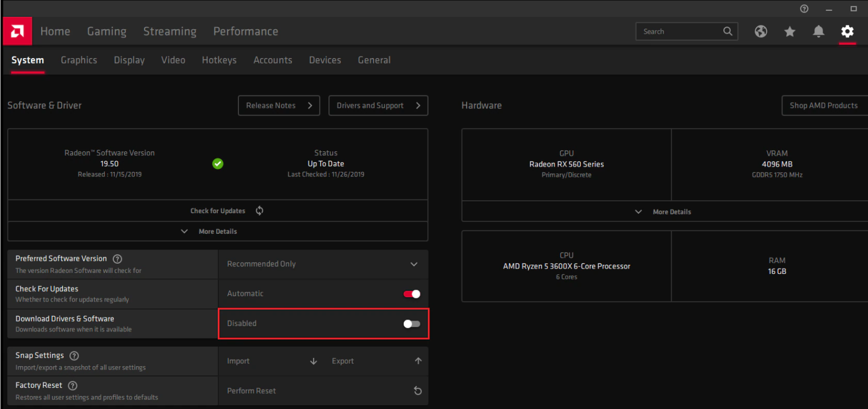The image size is (868, 409).
Task: Click Drivers and Support button
Action: coord(378,106)
